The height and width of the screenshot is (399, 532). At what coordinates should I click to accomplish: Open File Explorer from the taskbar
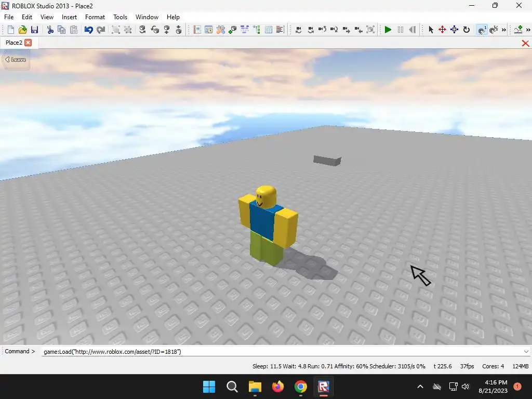[255, 387]
